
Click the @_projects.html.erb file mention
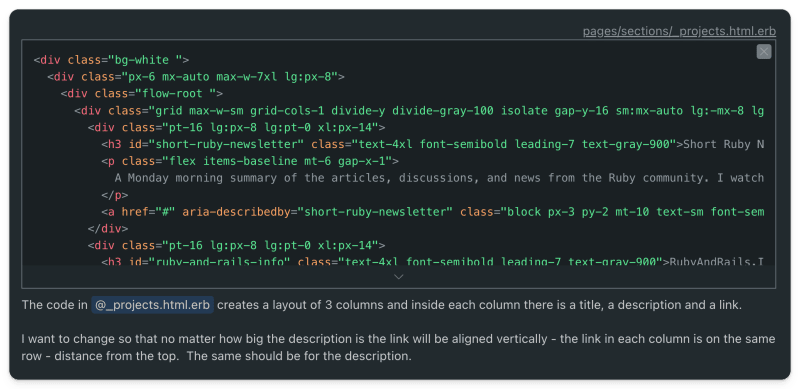coord(153,305)
